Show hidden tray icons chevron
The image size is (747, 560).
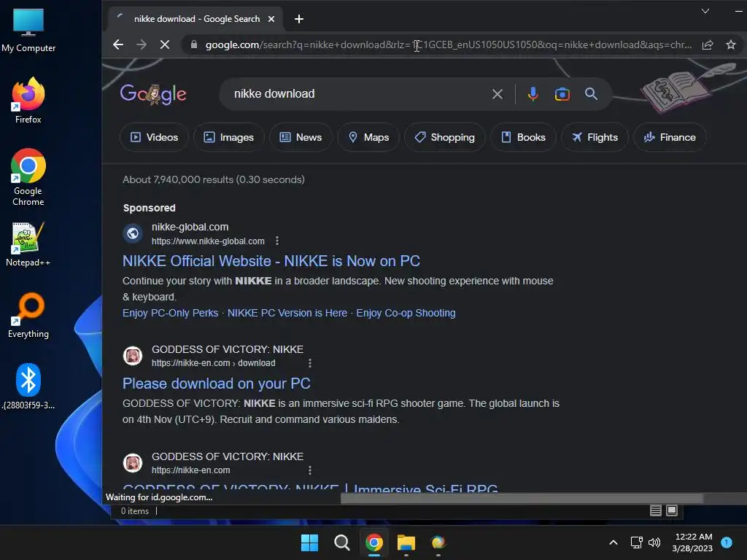point(613,542)
